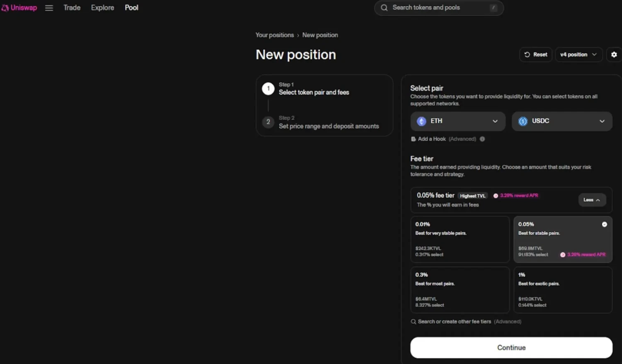Open the Trade menu
The height and width of the screenshot is (364, 622).
pos(72,7)
